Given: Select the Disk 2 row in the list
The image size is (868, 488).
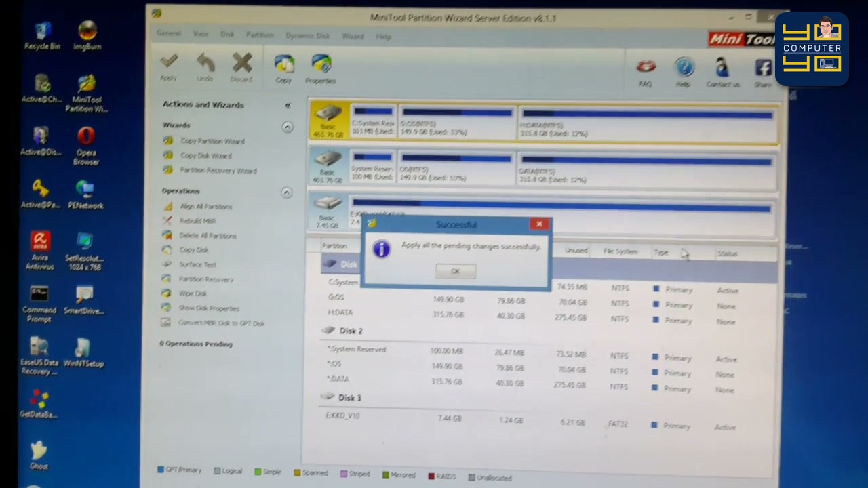Looking at the screenshot, I should [548, 331].
